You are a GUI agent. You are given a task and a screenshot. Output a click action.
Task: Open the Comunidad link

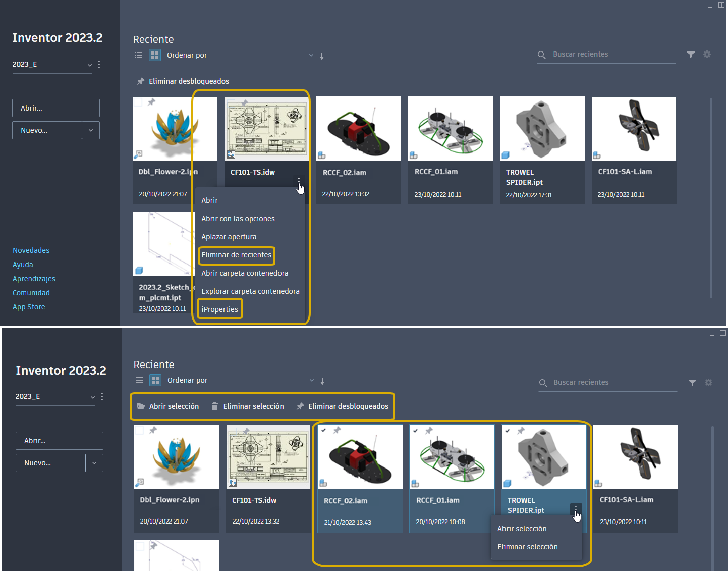pyautogui.click(x=31, y=293)
